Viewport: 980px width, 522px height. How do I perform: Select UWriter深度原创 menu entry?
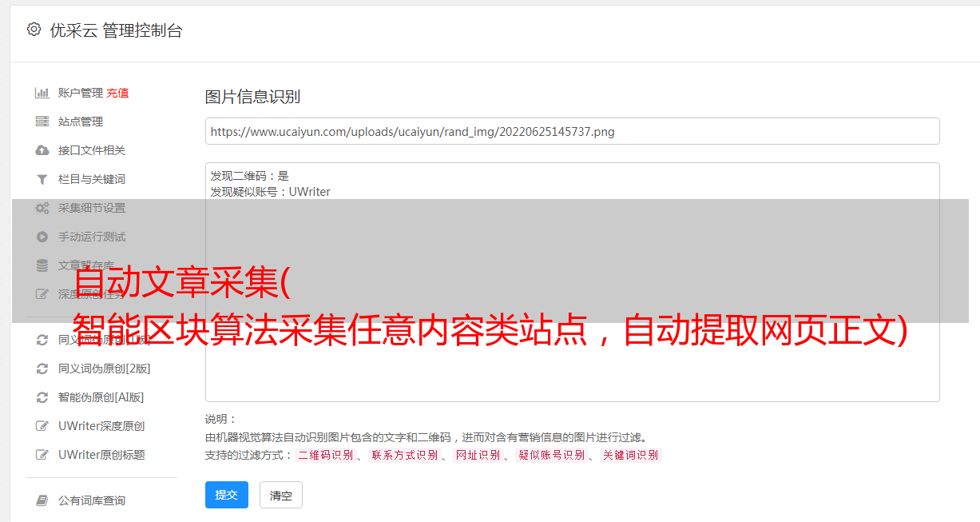(101, 426)
